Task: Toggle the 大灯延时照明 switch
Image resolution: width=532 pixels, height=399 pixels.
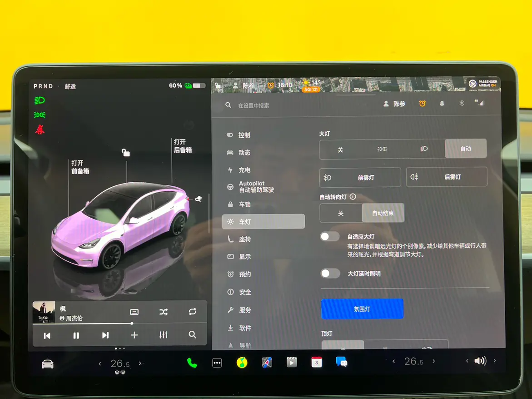Action: coord(330,273)
